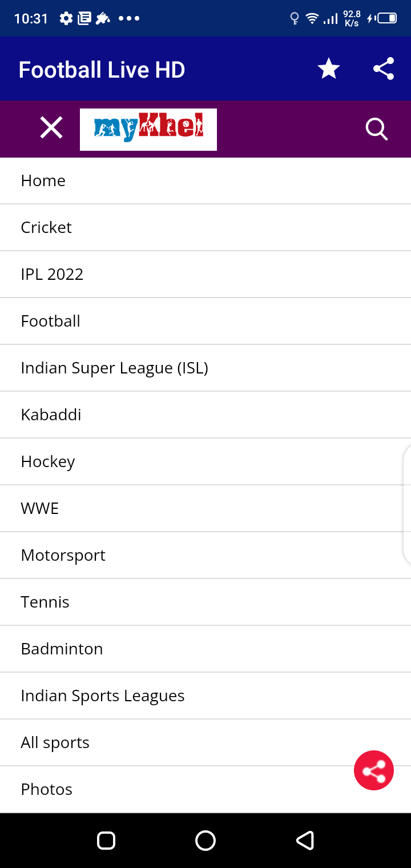Tap the share icon in top bar

(384, 69)
